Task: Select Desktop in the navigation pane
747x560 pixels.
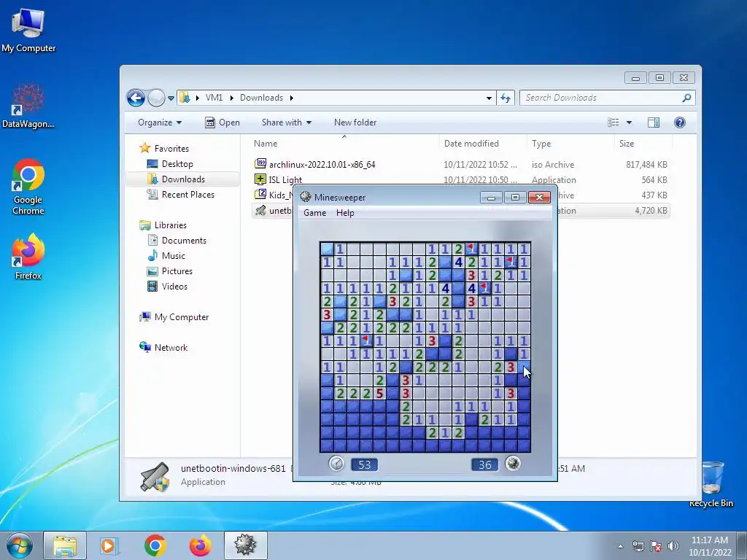Action: 169,164
